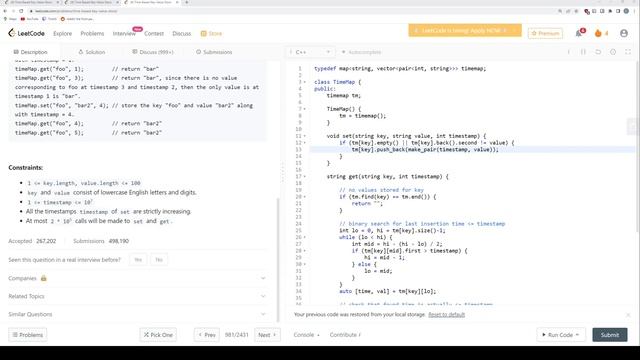Click the description panel scrollbar

pos(278,259)
